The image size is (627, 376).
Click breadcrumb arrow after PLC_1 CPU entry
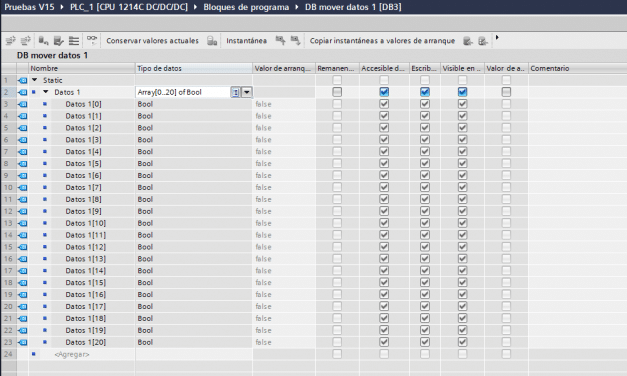[x=195, y=7]
